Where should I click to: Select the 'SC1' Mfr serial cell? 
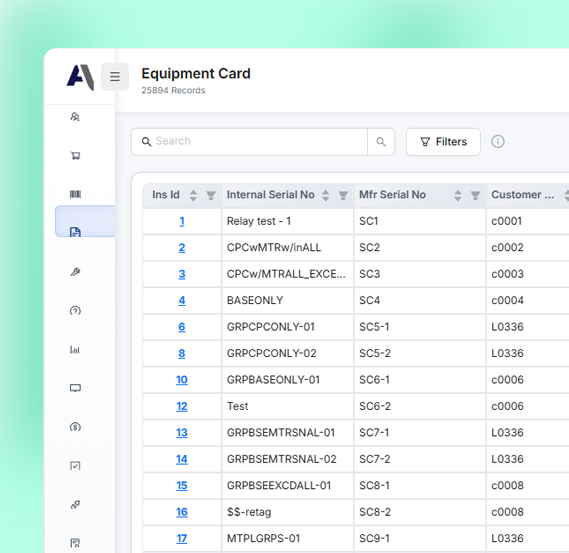pos(420,221)
